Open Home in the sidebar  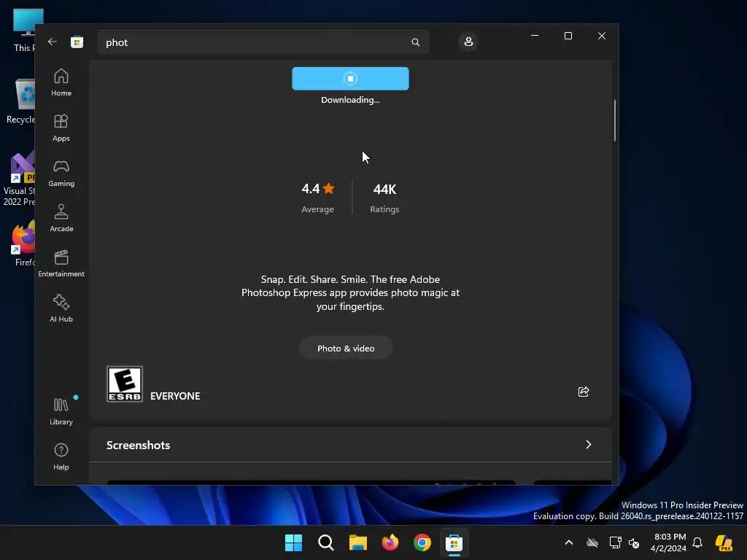pyautogui.click(x=61, y=82)
